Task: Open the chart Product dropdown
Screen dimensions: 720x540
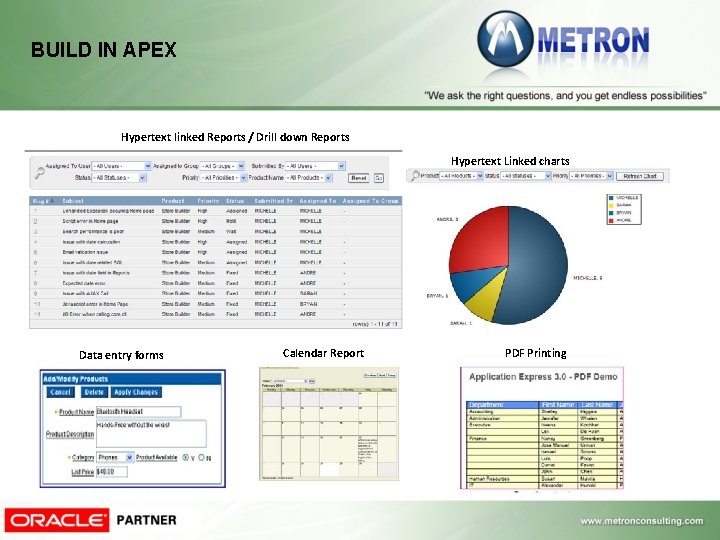Action: (461, 176)
